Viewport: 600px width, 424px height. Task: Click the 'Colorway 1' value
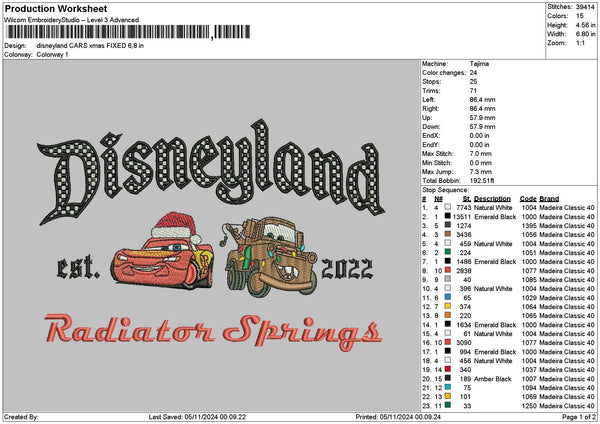[x=52, y=55]
